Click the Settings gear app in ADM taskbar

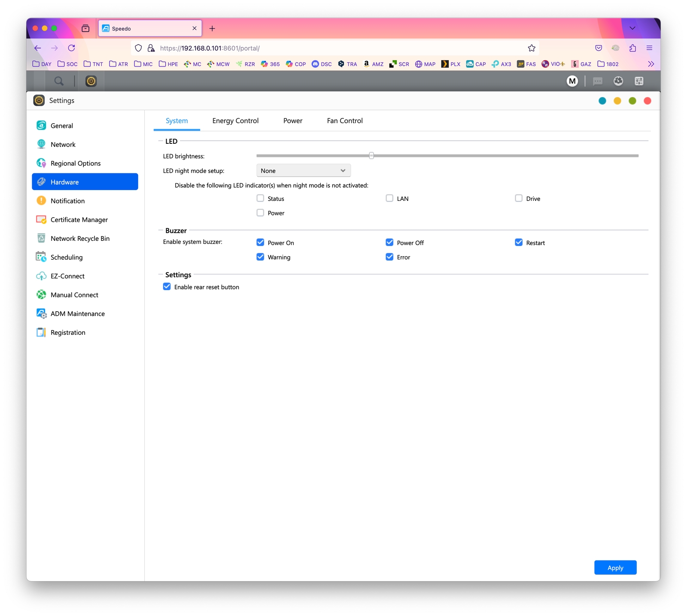(91, 81)
